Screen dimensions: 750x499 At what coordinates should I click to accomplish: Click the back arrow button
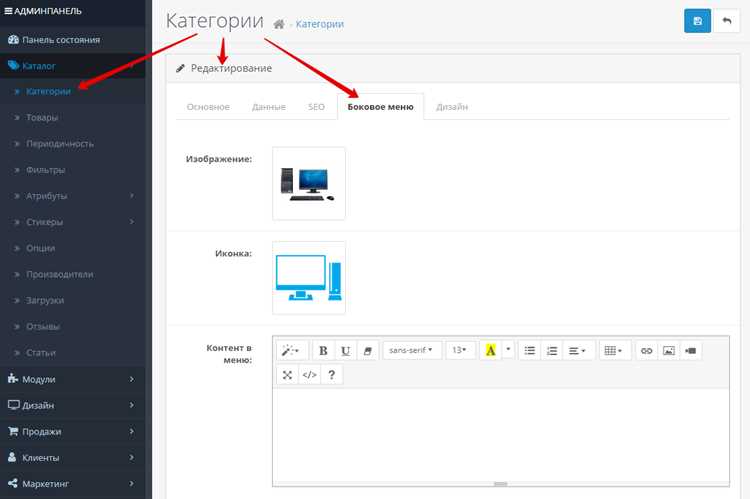pyautogui.click(x=727, y=21)
